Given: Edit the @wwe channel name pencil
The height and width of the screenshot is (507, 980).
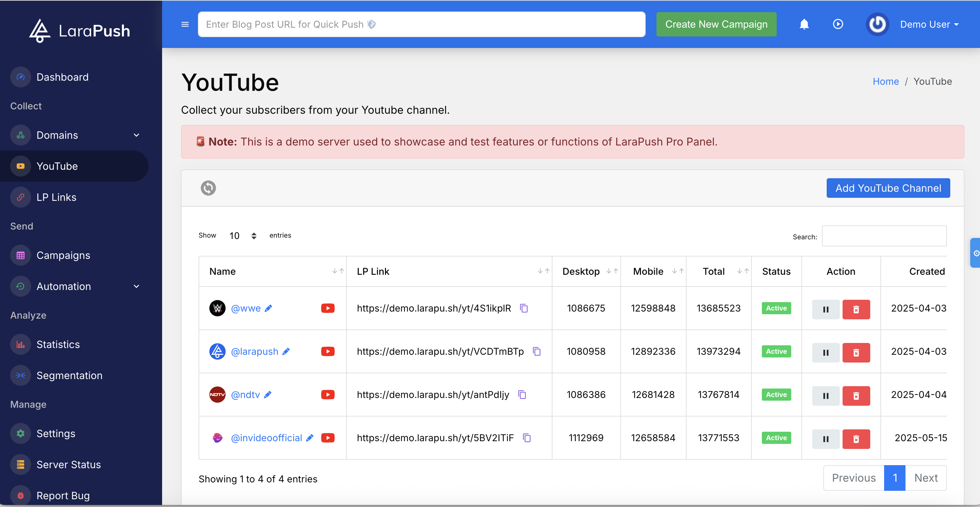Looking at the screenshot, I should click(268, 309).
